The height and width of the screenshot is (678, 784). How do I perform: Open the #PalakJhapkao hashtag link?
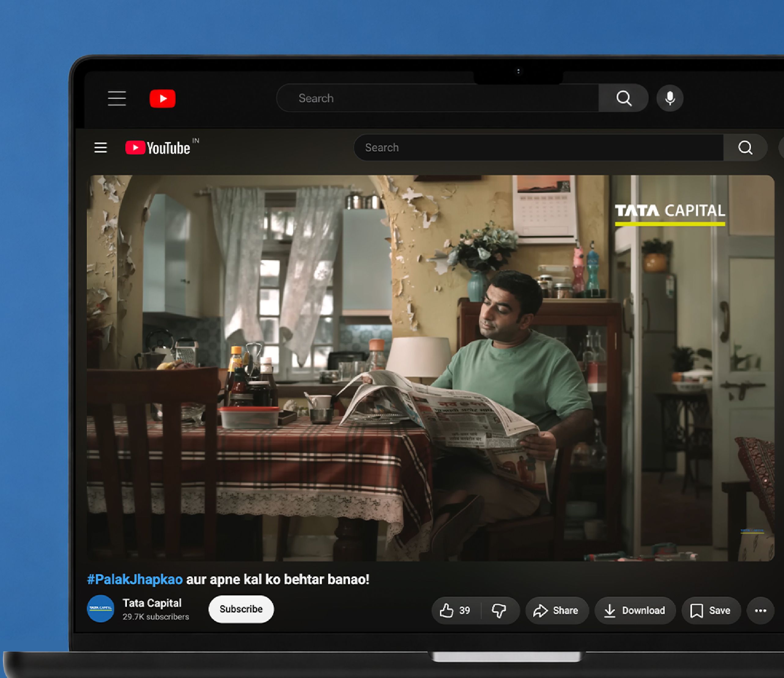point(135,579)
